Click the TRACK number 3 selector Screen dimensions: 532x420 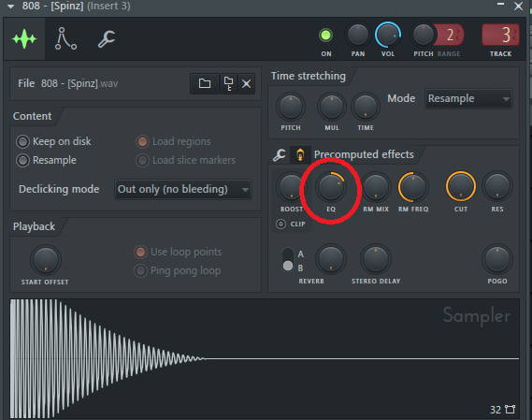(501, 35)
